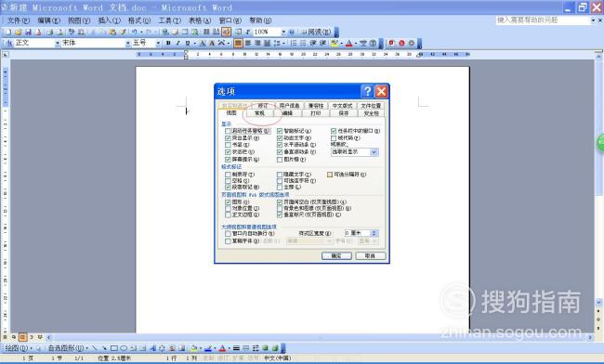Click the Line Color swatch in Drawing toolbar
The width and height of the screenshot is (604, 364).
(208, 348)
